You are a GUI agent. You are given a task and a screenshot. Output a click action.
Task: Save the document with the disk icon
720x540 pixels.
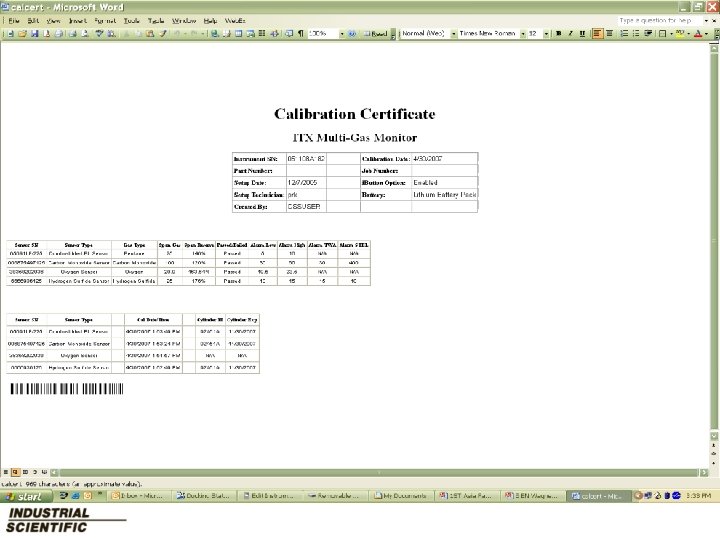[x=34, y=34]
